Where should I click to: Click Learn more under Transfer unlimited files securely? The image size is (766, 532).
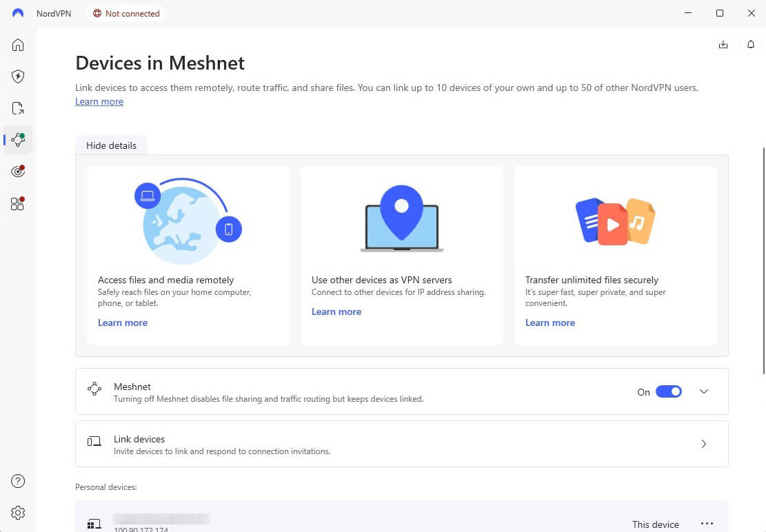click(x=550, y=323)
